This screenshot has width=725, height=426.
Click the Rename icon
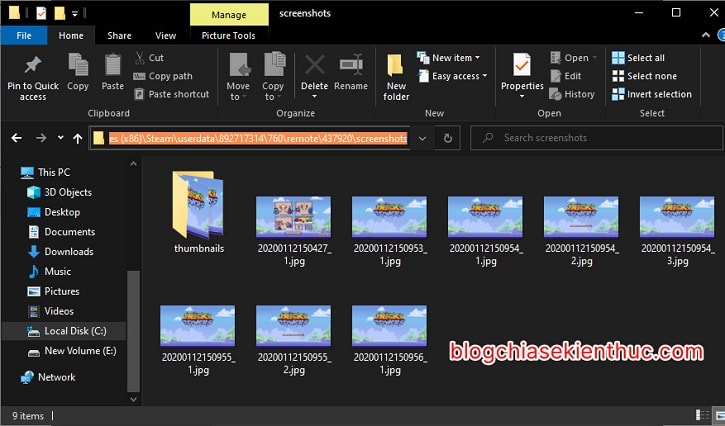point(351,65)
